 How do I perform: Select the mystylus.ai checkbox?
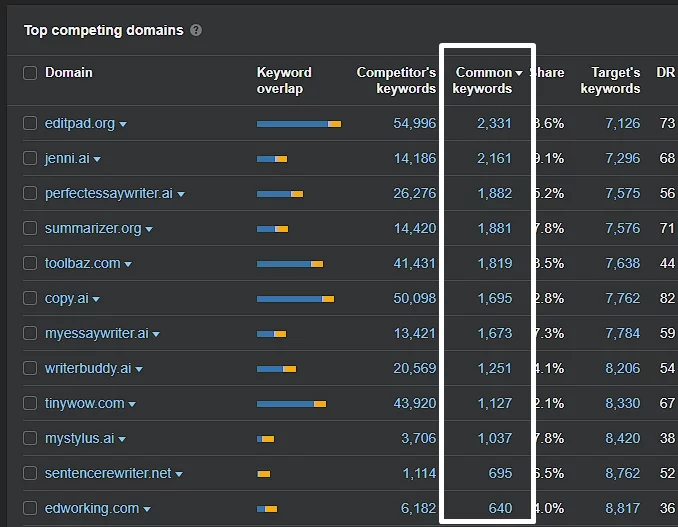pyautogui.click(x=30, y=438)
